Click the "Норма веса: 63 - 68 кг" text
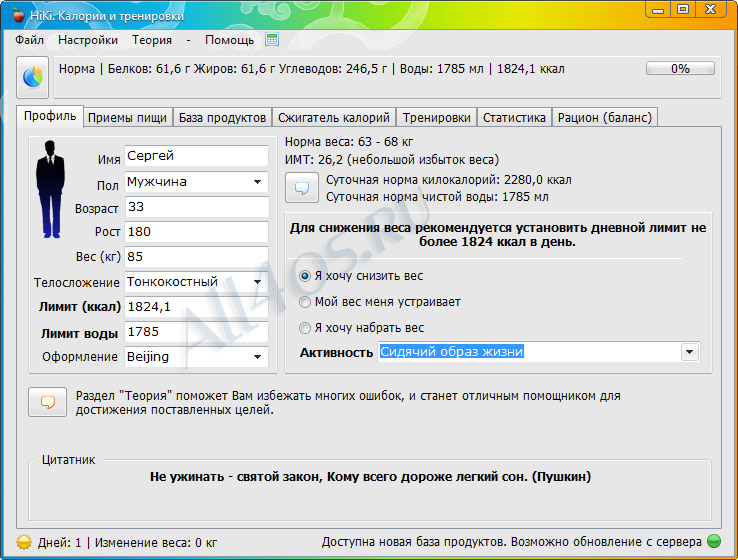738x560 pixels. [349, 142]
